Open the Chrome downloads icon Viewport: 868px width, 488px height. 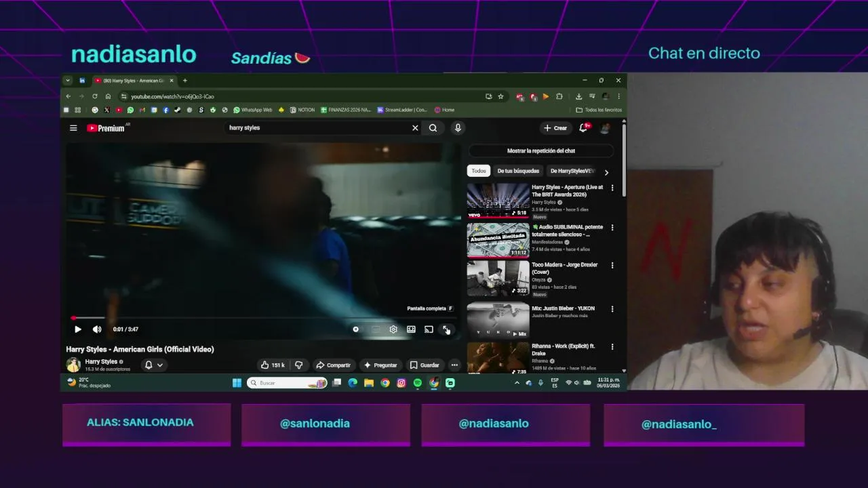point(578,96)
